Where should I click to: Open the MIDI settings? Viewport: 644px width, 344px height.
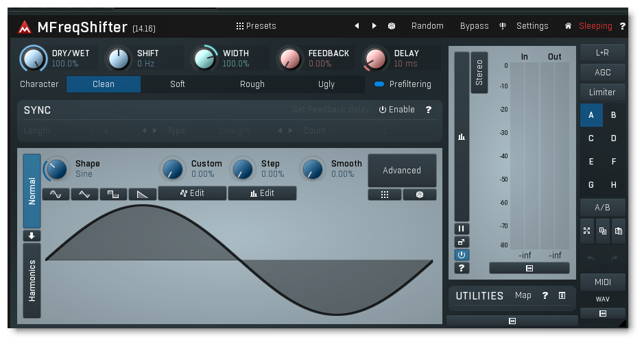point(603,282)
